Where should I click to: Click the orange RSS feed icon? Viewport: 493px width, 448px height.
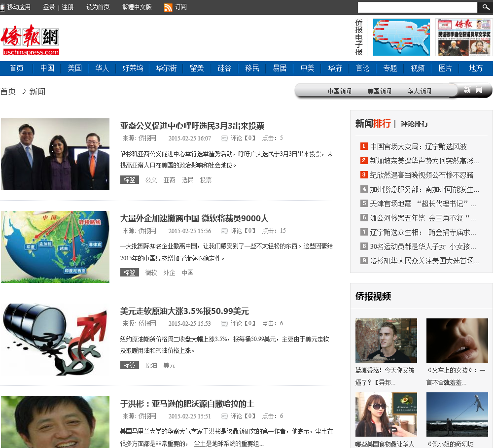(x=168, y=7)
